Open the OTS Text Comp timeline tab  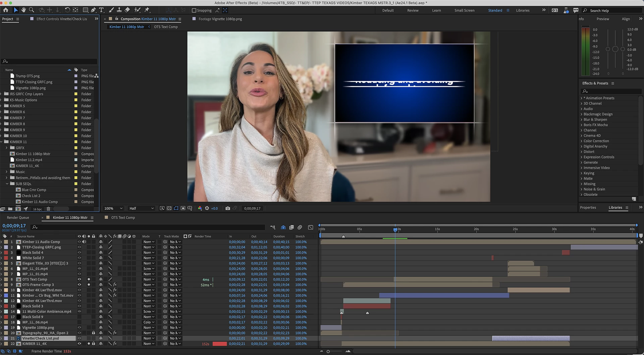[x=123, y=218]
